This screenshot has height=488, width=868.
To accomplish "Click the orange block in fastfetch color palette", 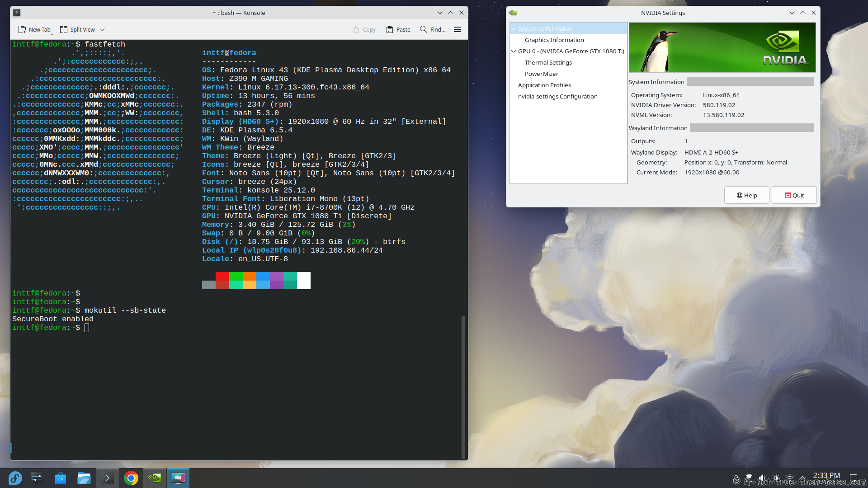I will [x=250, y=276].
